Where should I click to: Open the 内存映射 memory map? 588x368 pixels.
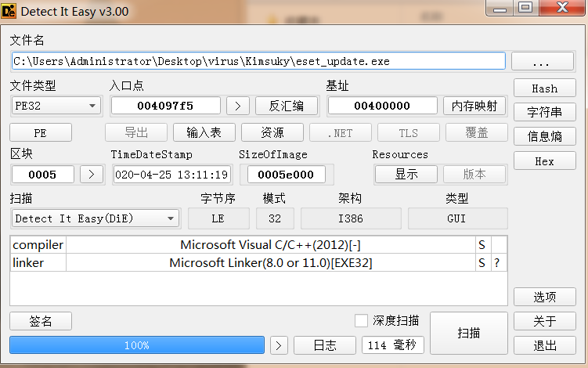(474, 106)
